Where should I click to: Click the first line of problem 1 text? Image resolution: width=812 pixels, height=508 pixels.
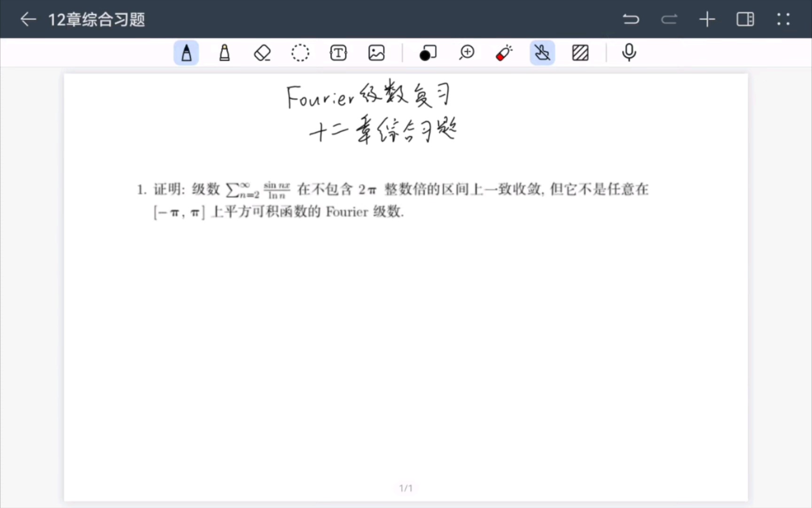[x=393, y=190]
